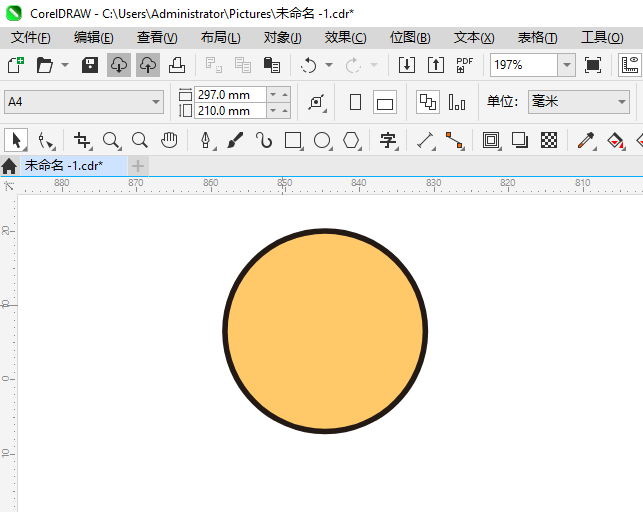The height and width of the screenshot is (512, 643).
Task: Decrease page height with down stepper
Action: [273, 111]
